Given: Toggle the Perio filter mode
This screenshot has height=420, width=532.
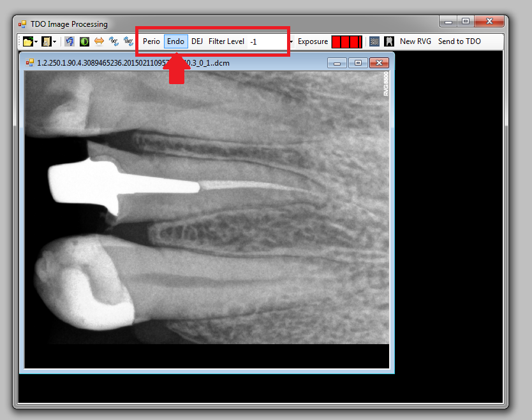Looking at the screenshot, I should coord(151,41).
